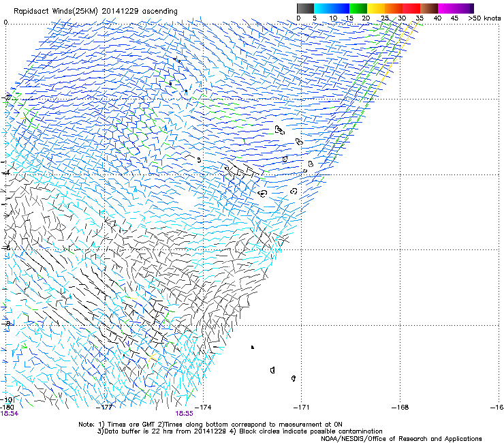Click the longitude label '-174'
Viewport: 504px width, 443px height.
(x=204, y=407)
